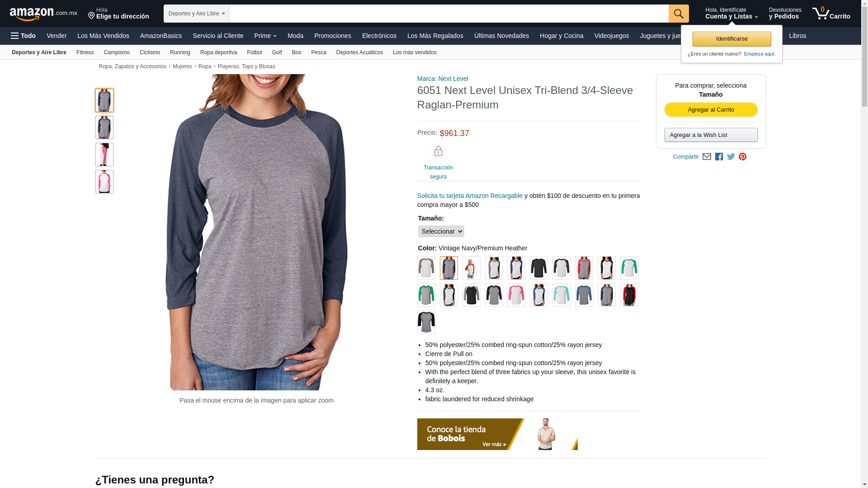Share on Pinterest icon
Image resolution: width=868 pixels, height=488 pixels.
point(742,157)
